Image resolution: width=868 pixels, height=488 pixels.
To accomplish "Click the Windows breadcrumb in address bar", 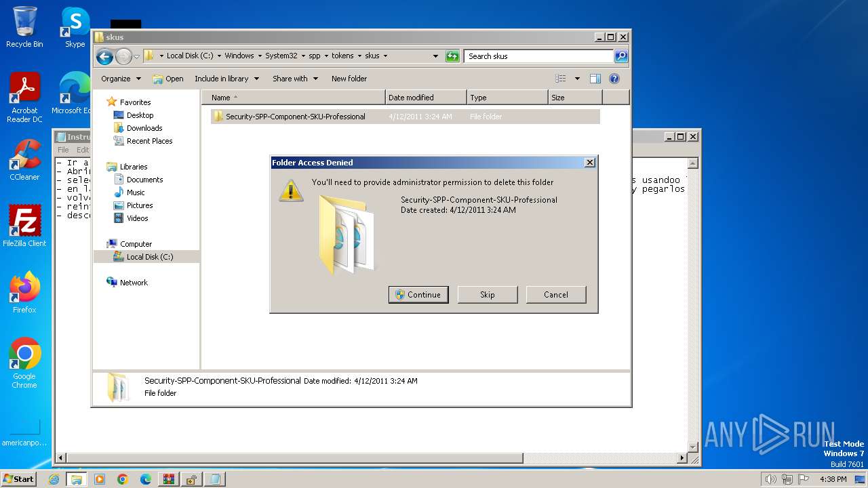I will click(239, 56).
